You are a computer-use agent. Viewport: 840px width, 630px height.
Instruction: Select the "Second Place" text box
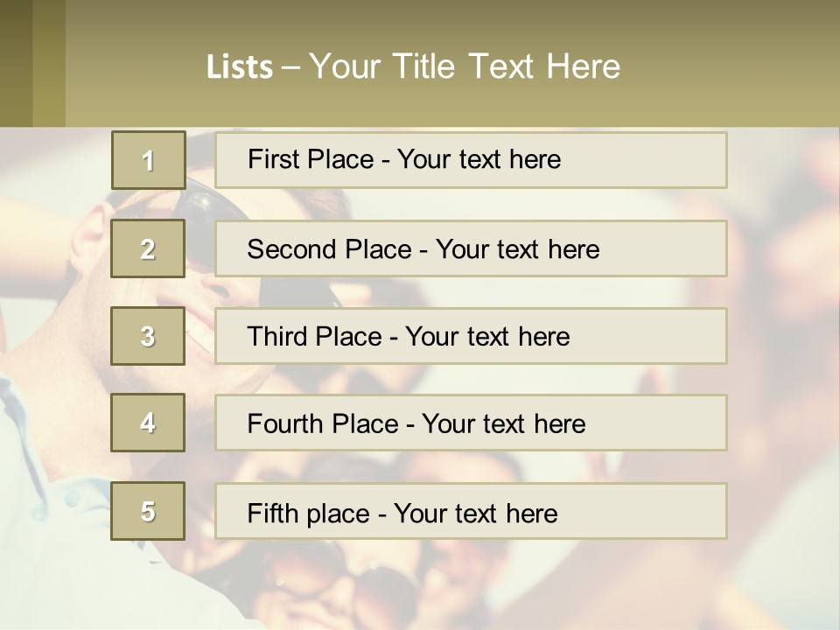(x=471, y=249)
